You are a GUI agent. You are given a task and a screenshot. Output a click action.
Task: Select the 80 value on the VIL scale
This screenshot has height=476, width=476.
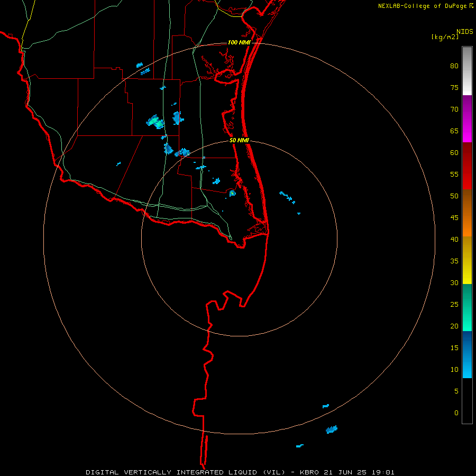[x=454, y=66]
